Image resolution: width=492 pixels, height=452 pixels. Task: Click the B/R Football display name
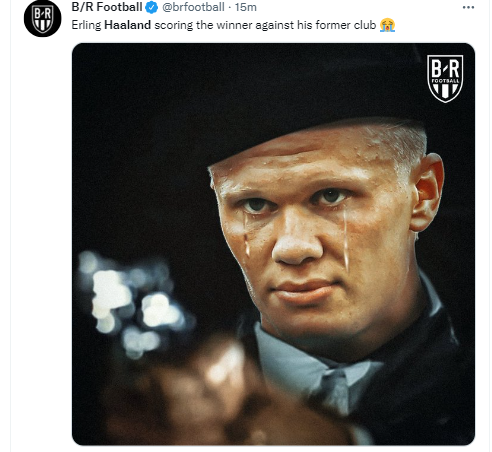(x=107, y=7)
